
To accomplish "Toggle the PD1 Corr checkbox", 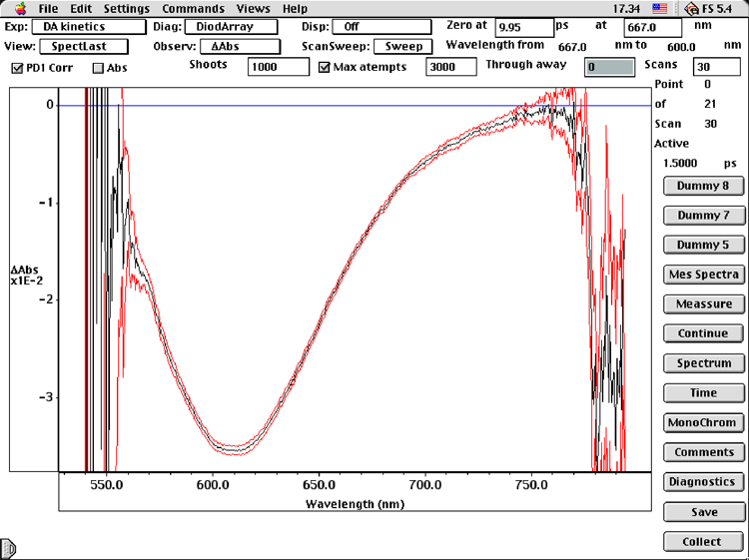I will click(x=17, y=68).
